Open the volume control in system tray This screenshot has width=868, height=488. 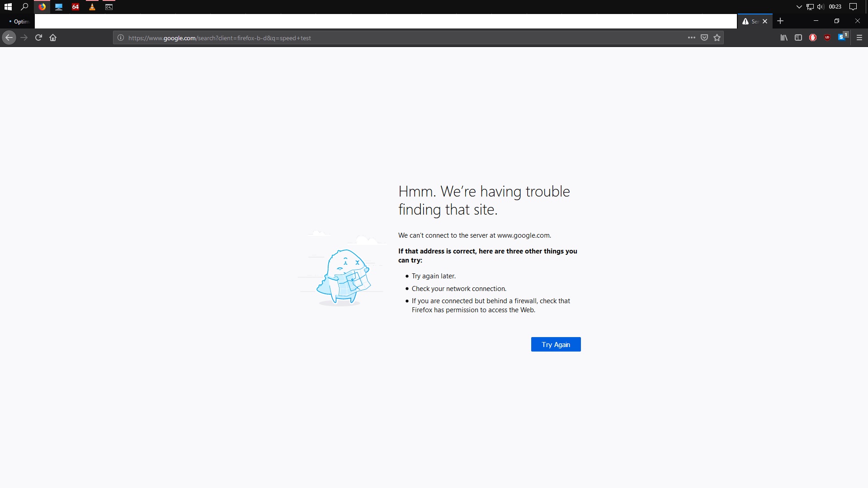[x=821, y=7]
